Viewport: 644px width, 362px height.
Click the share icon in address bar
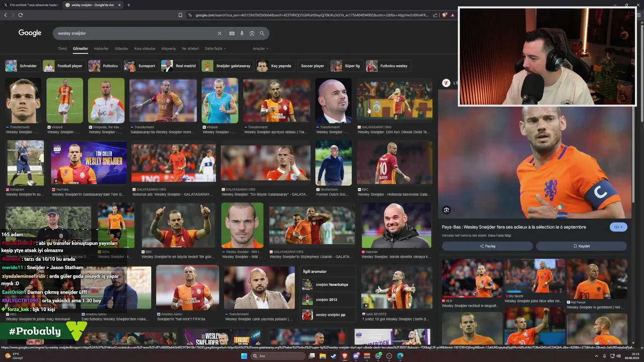pos(436,15)
